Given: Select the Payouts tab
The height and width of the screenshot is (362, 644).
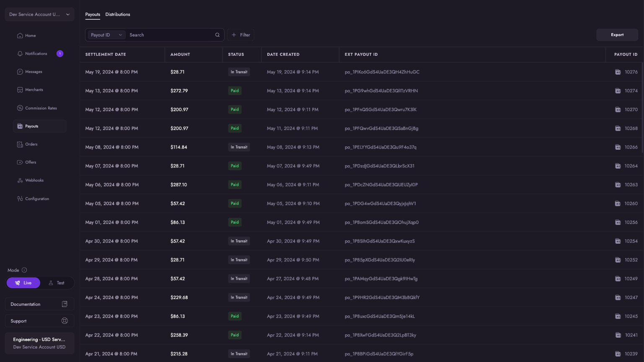Looking at the screenshot, I should (x=93, y=14).
